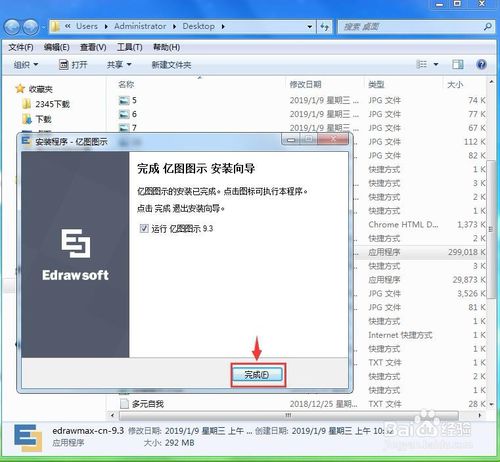This screenshot has width=500, height=462.
Task: Go back in Explorer navigation
Action: pos(12,27)
